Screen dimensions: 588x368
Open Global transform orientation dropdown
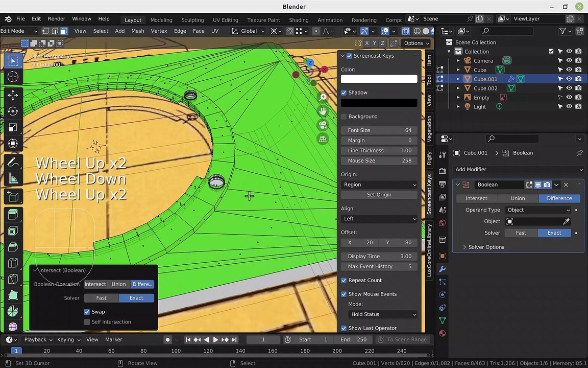[248, 31]
